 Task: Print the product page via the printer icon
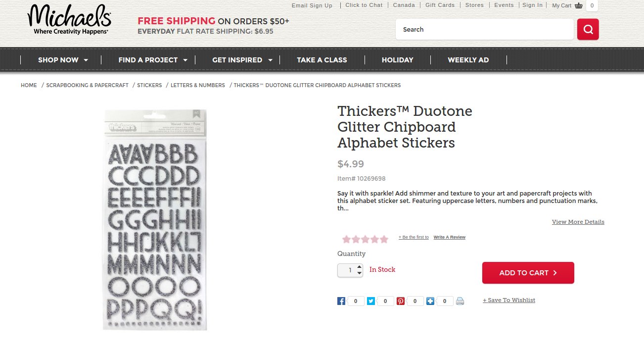click(x=460, y=301)
